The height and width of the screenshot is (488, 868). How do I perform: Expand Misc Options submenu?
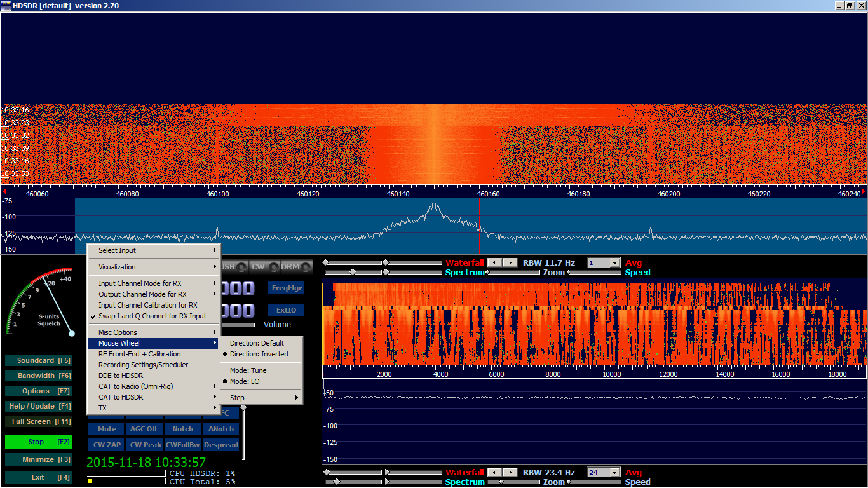point(154,332)
